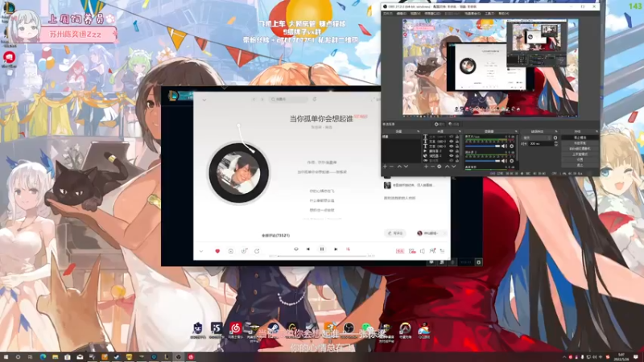Open the Windows Start menu
This screenshot has height=362, width=644.
(6, 357)
